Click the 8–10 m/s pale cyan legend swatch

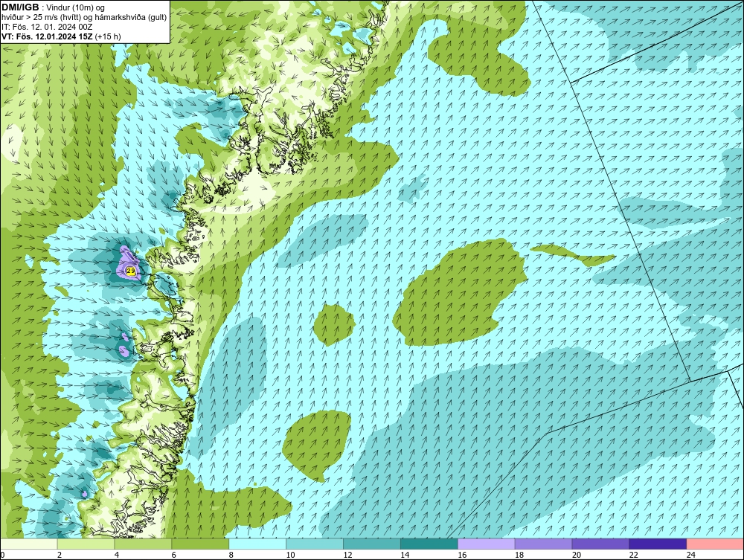point(257,544)
